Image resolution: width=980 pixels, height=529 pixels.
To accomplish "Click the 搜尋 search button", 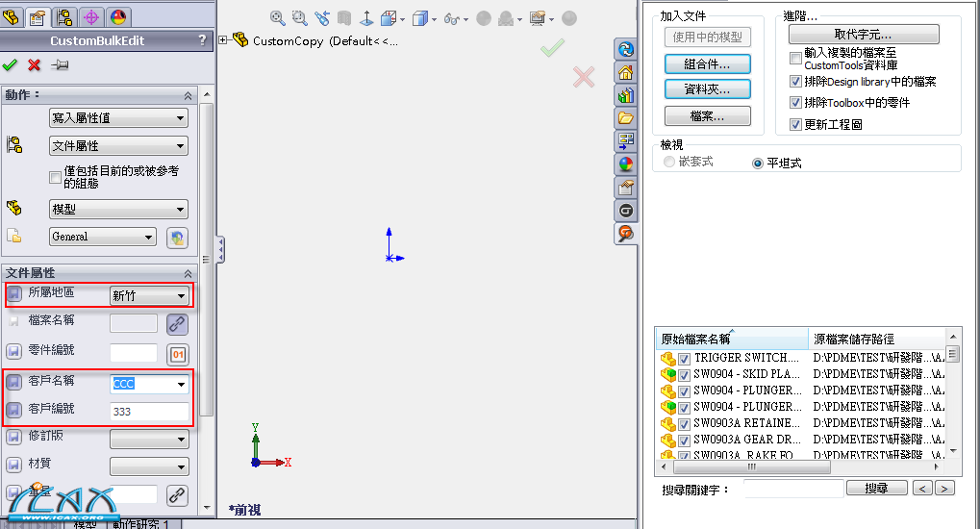I will point(876,488).
